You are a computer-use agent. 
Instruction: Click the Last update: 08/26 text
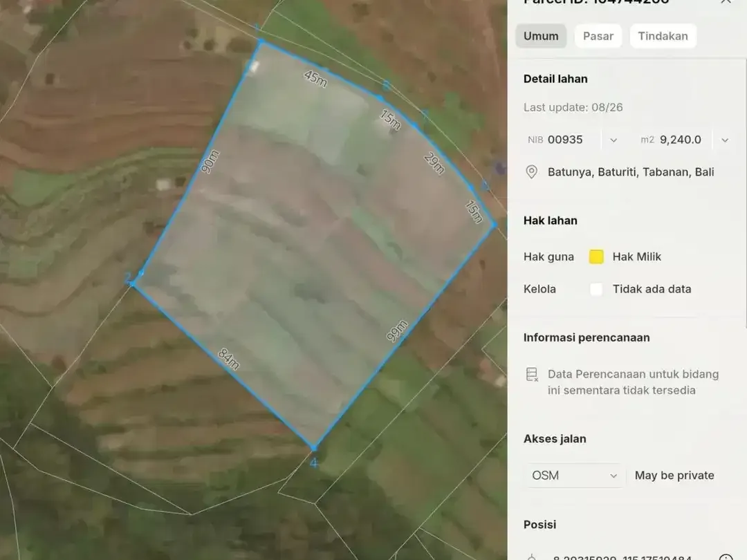573,107
